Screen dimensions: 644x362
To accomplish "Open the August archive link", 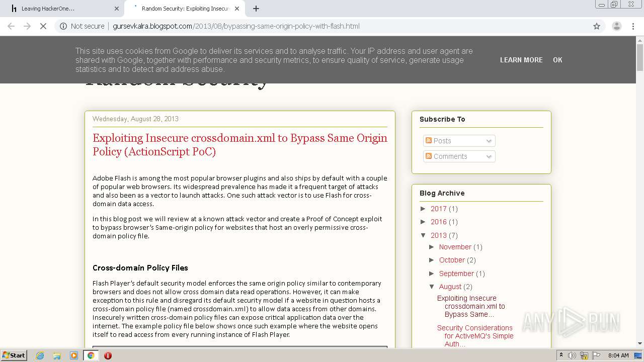I will coord(450,287).
